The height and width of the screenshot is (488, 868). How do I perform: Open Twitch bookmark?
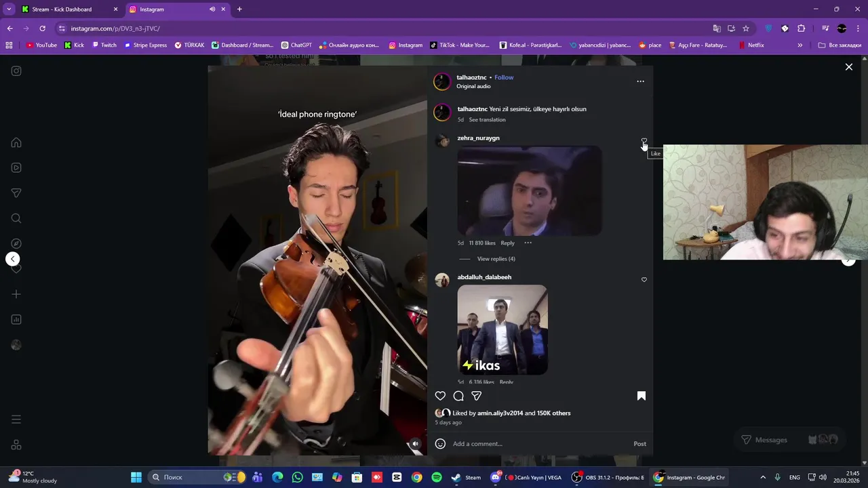click(x=104, y=45)
